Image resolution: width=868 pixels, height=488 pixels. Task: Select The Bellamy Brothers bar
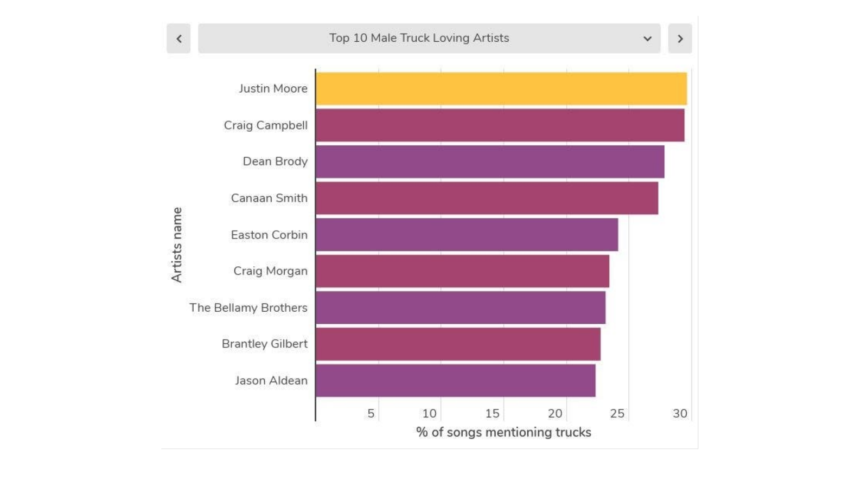click(460, 307)
